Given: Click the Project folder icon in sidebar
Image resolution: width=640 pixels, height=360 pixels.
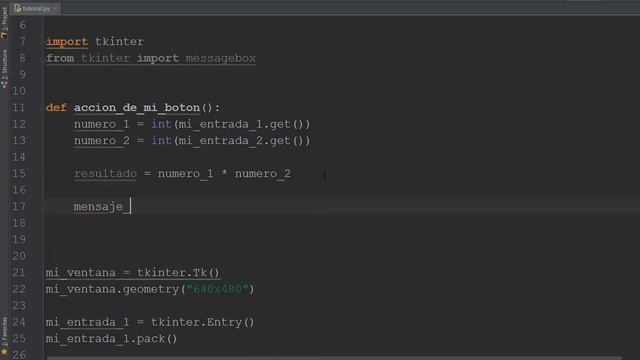Looking at the screenshot, I should (4, 36).
